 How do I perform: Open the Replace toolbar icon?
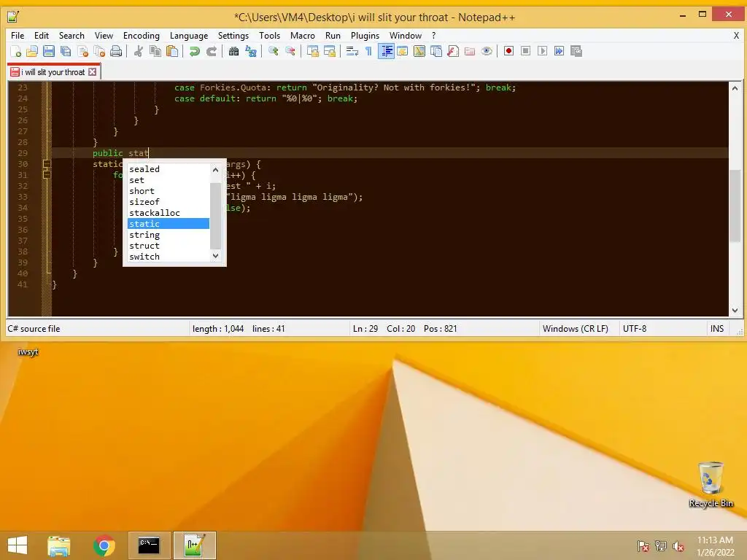251,51
